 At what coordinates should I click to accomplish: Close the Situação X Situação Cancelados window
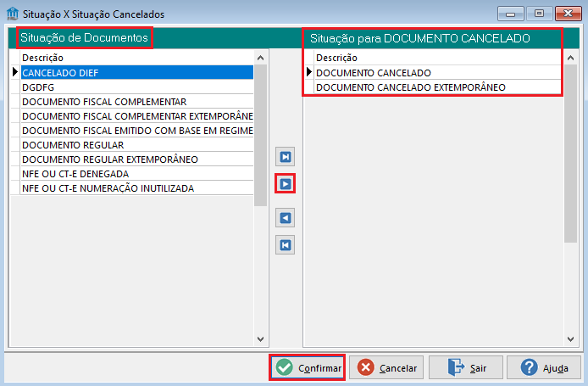click(x=568, y=14)
